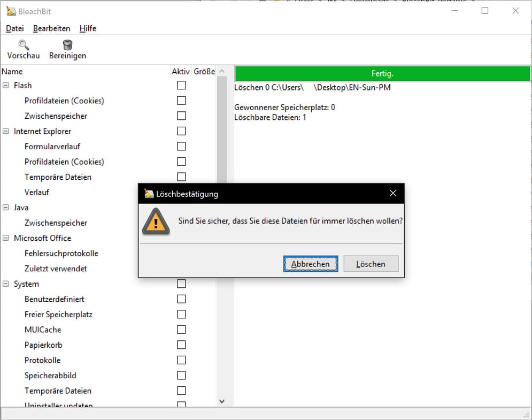Collapse the Java tree group
532x420 pixels.
tap(6, 208)
